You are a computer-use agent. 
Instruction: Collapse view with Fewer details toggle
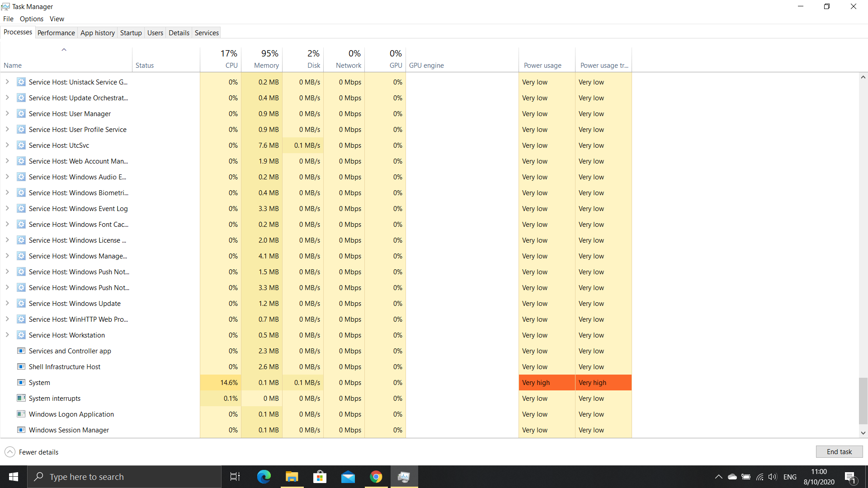click(32, 452)
